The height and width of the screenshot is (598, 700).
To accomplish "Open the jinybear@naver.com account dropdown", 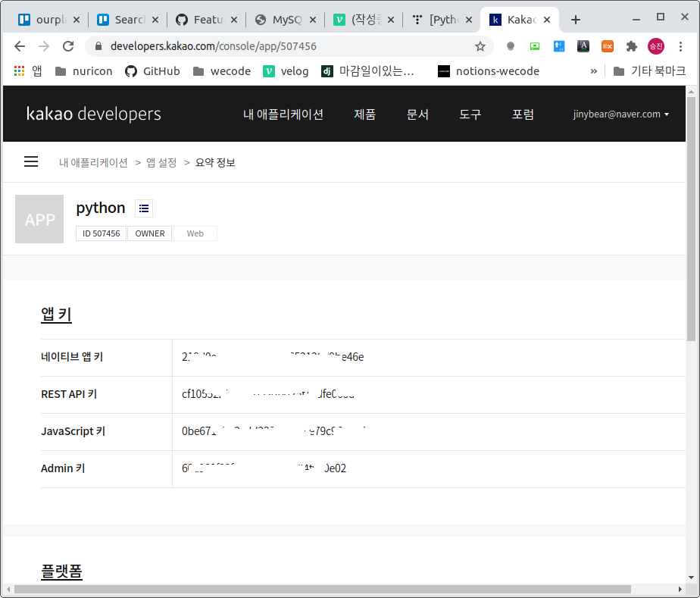I will point(620,114).
